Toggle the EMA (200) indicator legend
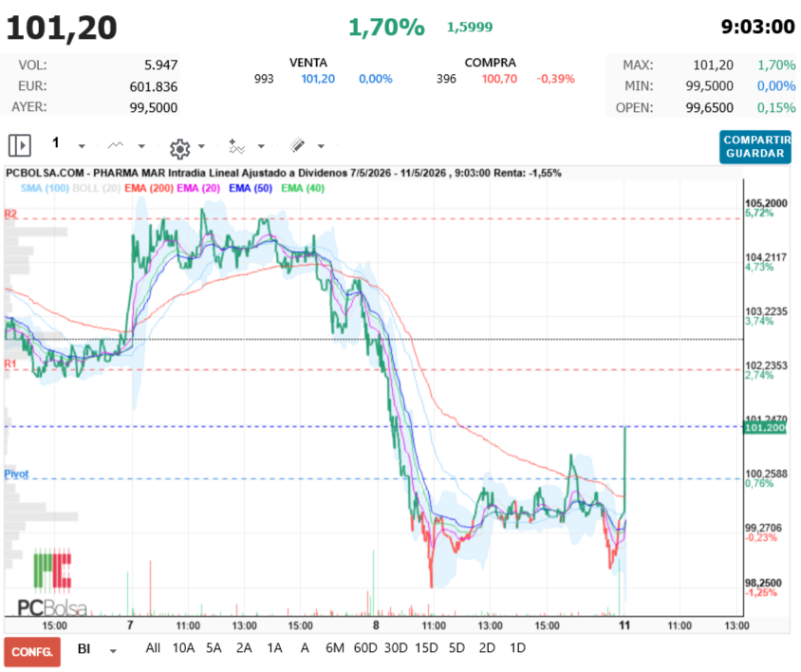 tap(149, 188)
